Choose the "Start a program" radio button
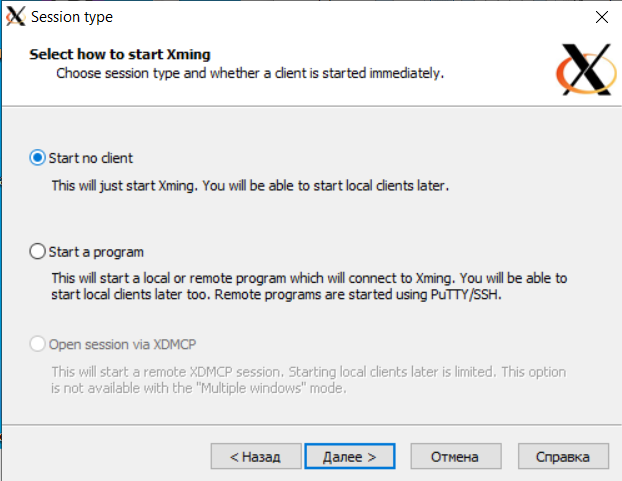 click(38, 252)
